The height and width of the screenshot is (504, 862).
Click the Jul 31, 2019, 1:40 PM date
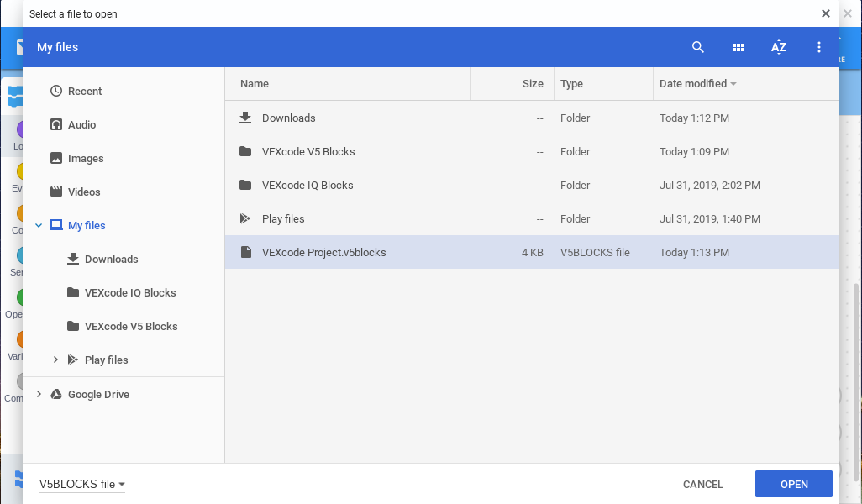710,218
